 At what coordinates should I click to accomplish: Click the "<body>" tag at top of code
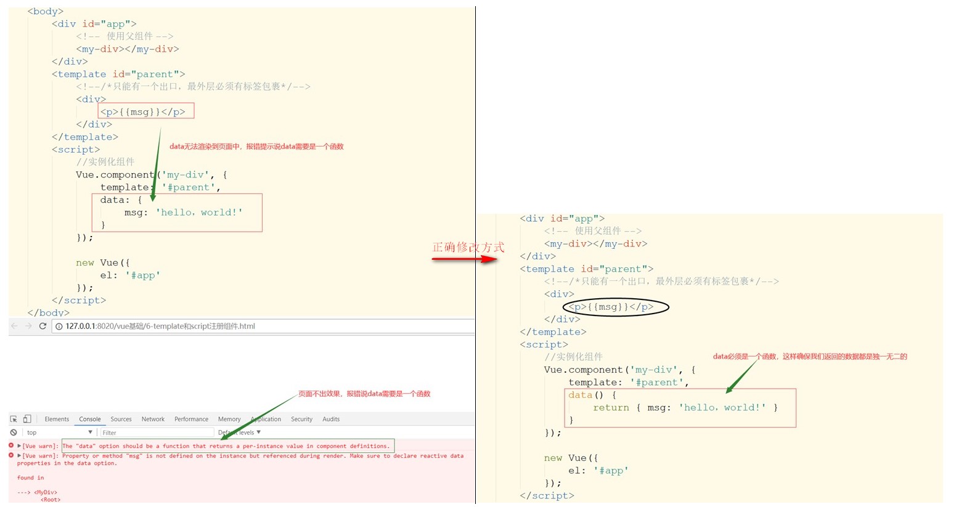[46, 11]
